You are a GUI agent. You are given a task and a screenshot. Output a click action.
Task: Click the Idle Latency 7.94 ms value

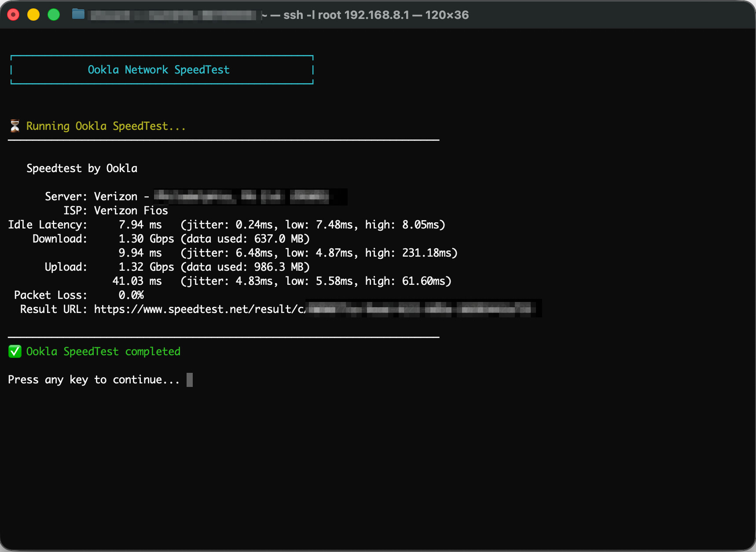click(140, 225)
